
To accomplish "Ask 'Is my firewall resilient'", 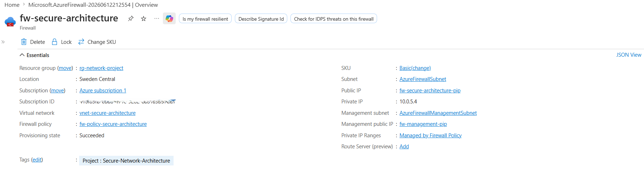I will click(205, 19).
